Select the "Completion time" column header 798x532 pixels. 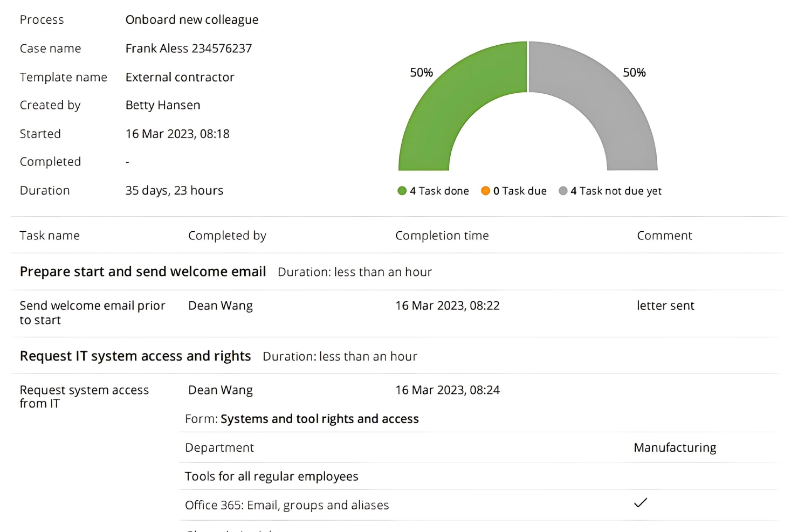coord(442,236)
